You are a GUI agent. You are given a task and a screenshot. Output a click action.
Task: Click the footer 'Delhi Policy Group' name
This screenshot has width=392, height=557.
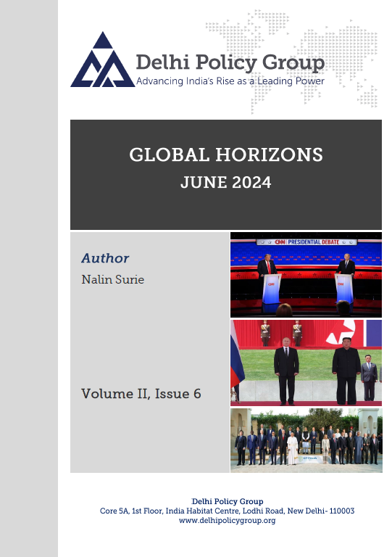click(228, 501)
